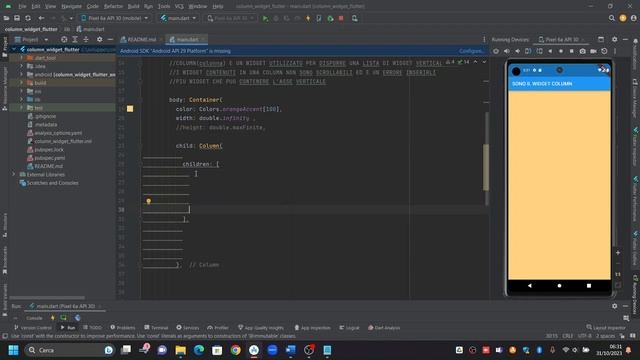Screen dimensions: 640x360
Task: Open Project panel gear options
Action: click(100, 40)
